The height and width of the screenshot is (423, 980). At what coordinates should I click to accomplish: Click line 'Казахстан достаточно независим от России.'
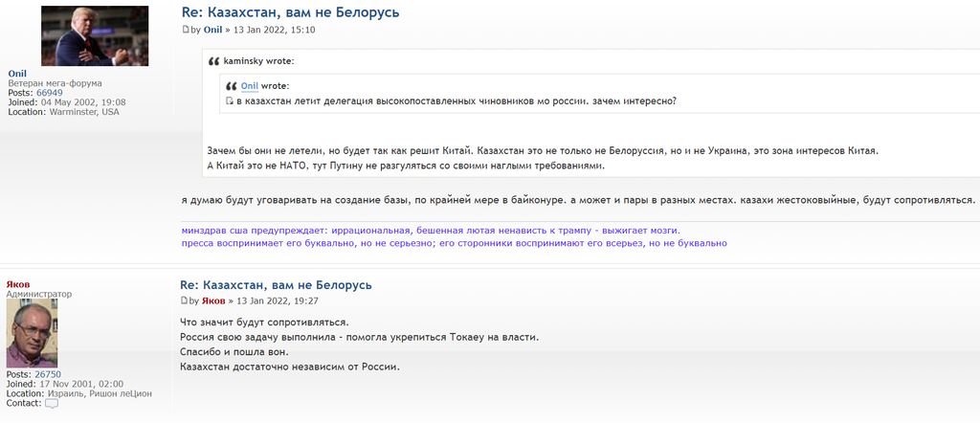pyautogui.click(x=289, y=367)
